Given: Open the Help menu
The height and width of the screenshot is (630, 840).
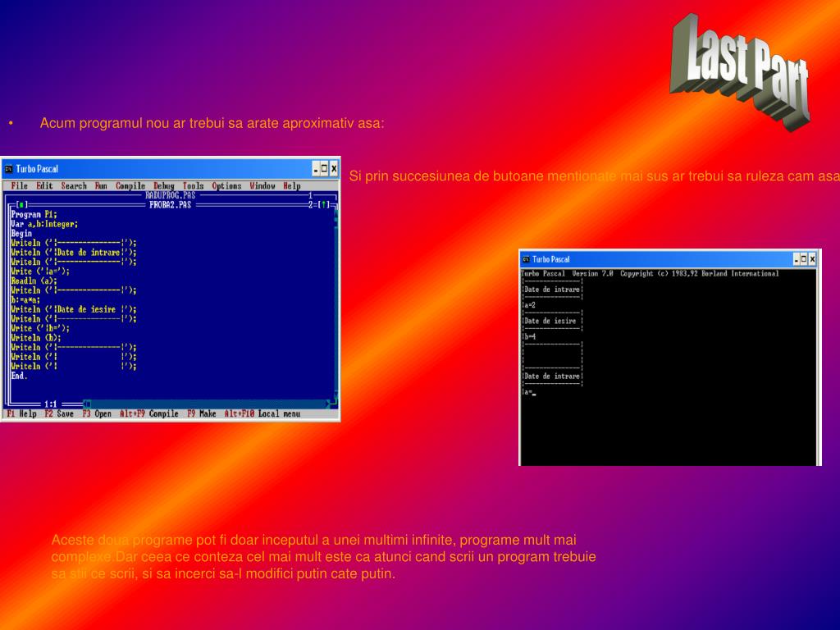Looking at the screenshot, I should coord(292,186).
